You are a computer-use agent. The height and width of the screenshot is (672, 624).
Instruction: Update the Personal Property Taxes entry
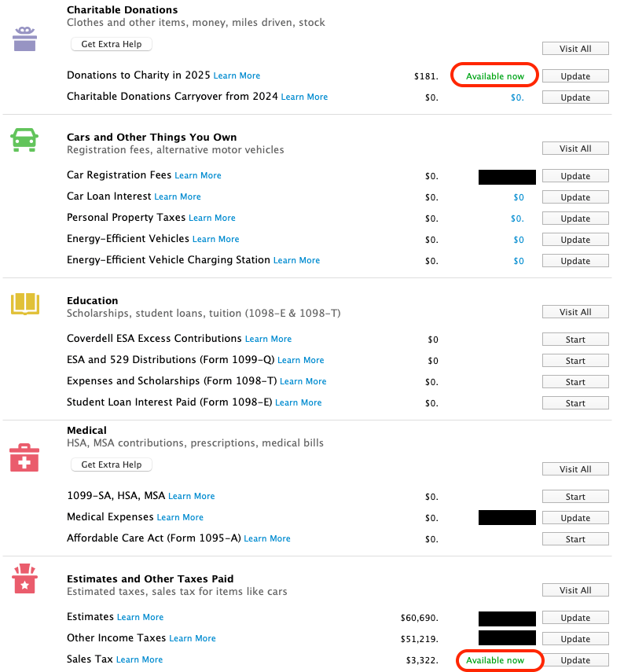coord(574,218)
